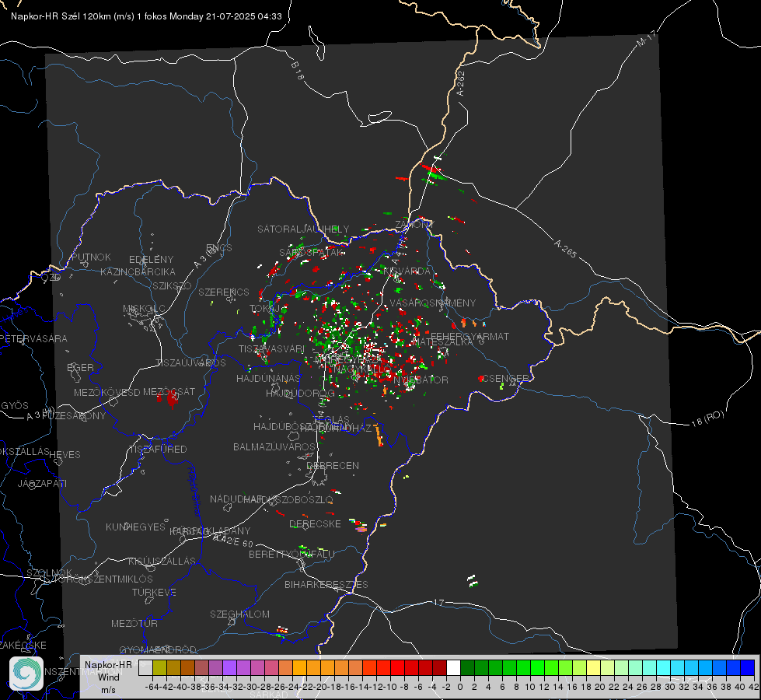Click the KUNHEGYES label
Image resolution: width=761 pixels, height=700 pixels.
(135, 527)
